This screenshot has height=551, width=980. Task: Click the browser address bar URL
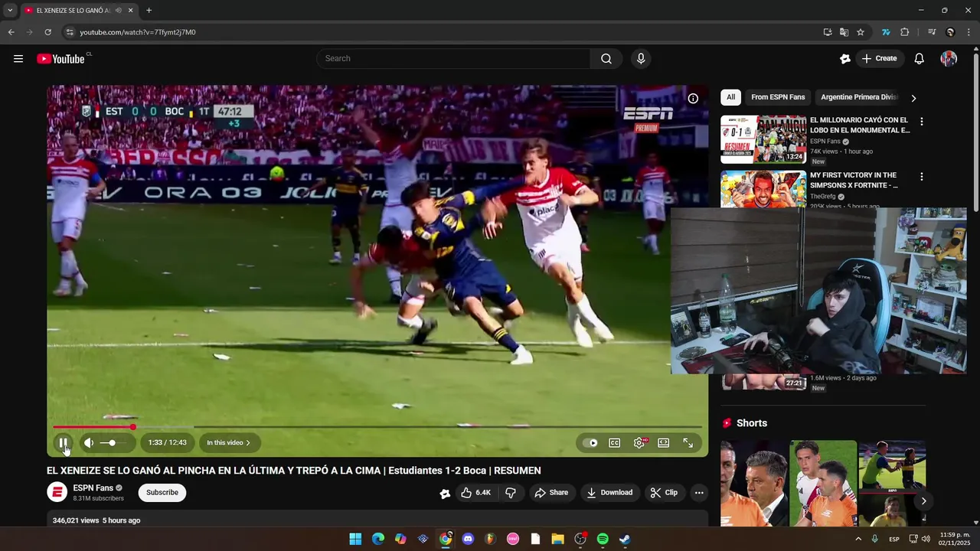[138, 32]
